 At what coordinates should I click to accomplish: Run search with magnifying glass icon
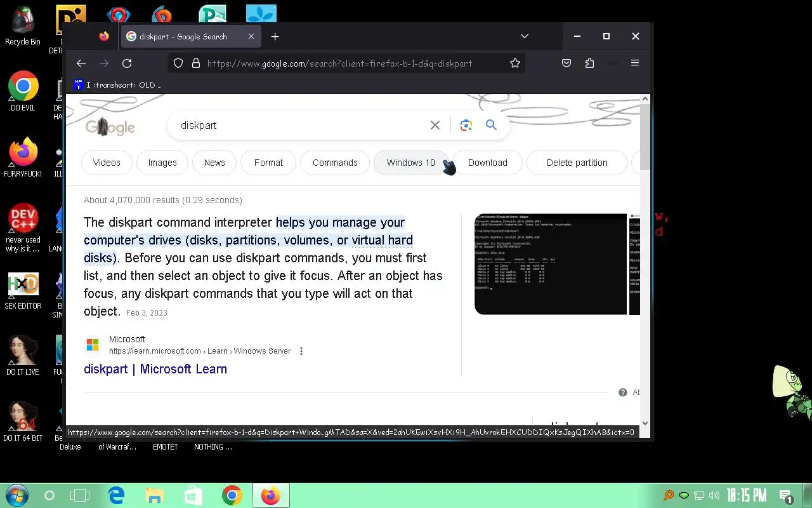pyautogui.click(x=491, y=125)
